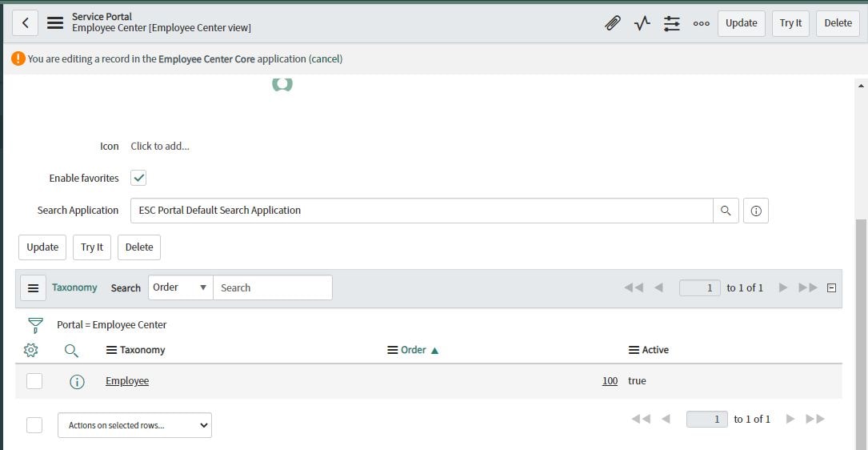Viewport: 868px width, 450px height.
Task: Open the Employee taxonomy link
Action: (127, 381)
